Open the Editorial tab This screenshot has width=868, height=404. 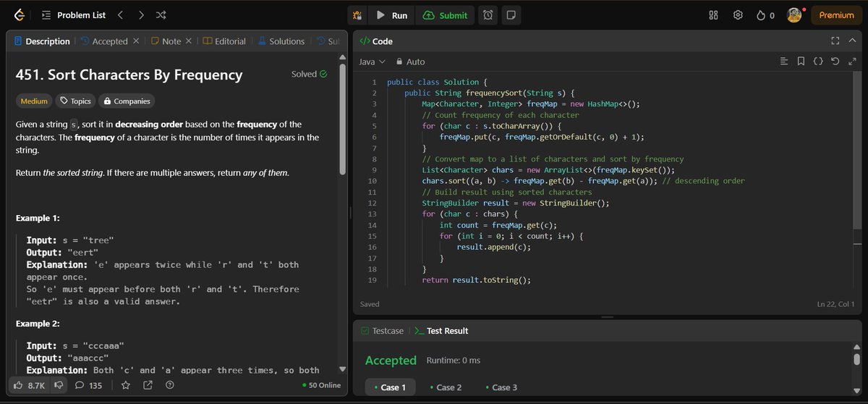(x=224, y=41)
